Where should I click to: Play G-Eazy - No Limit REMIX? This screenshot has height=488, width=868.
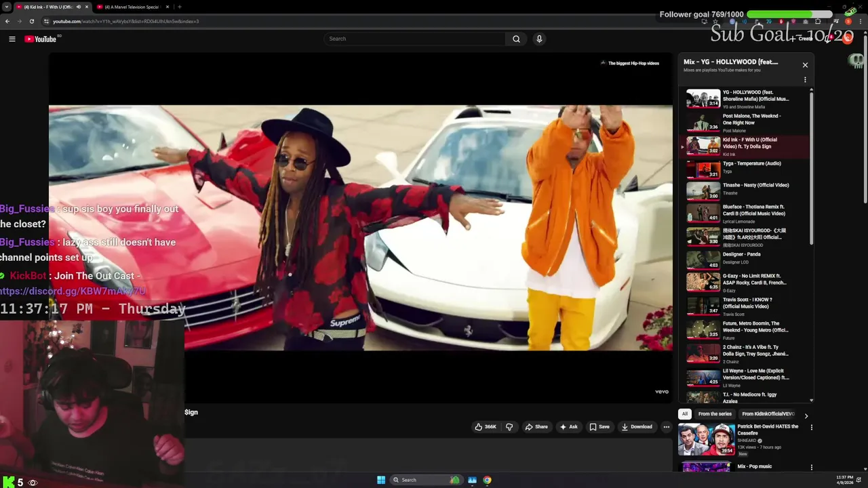coord(745,281)
